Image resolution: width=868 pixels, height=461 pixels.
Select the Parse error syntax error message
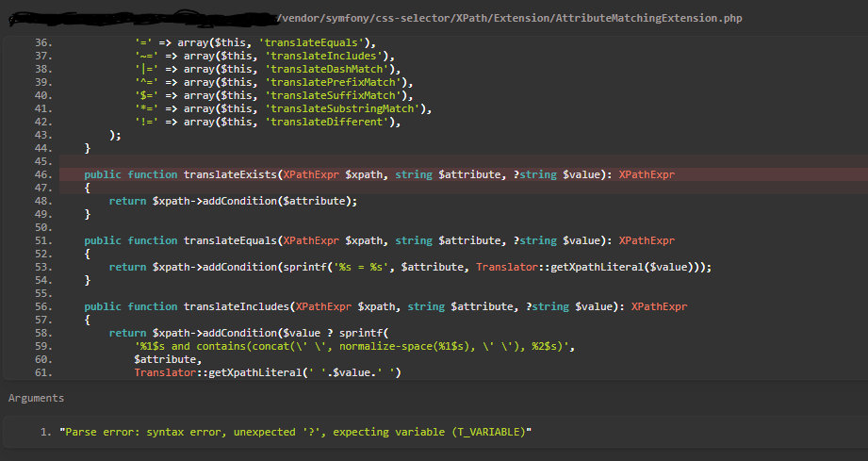point(296,431)
